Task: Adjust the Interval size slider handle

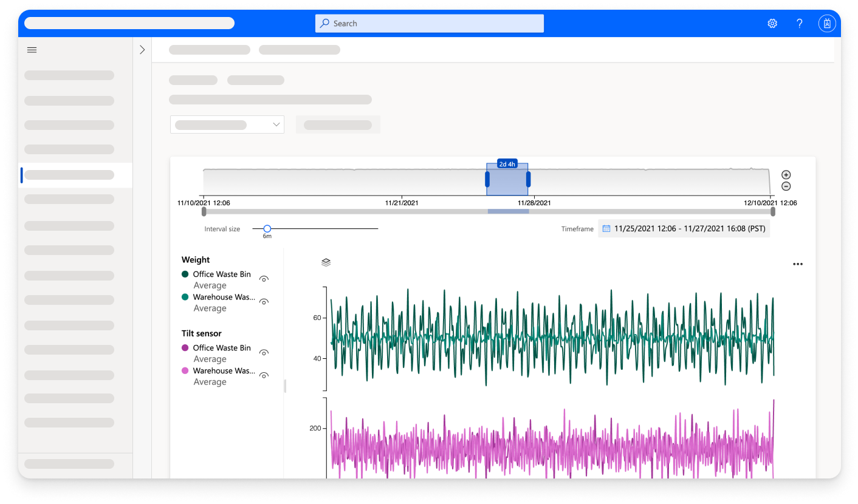Action: coord(266,229)
